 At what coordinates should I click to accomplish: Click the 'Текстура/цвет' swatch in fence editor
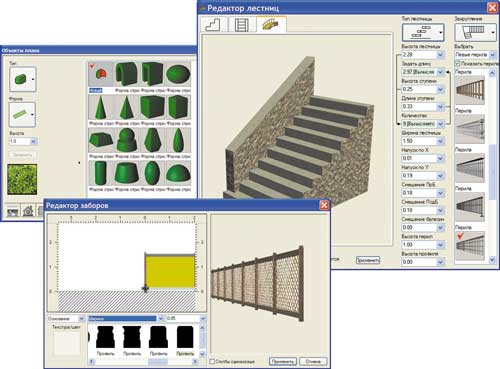point(67,343)
